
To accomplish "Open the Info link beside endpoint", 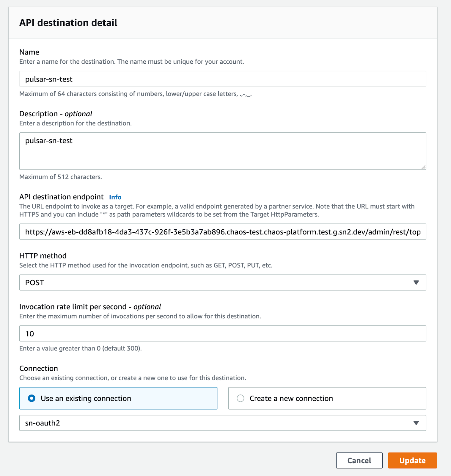I will [x=115, y=197].
